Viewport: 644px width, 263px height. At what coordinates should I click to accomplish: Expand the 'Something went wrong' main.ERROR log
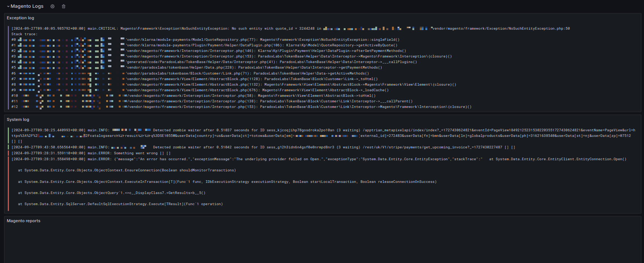point(91,153)
